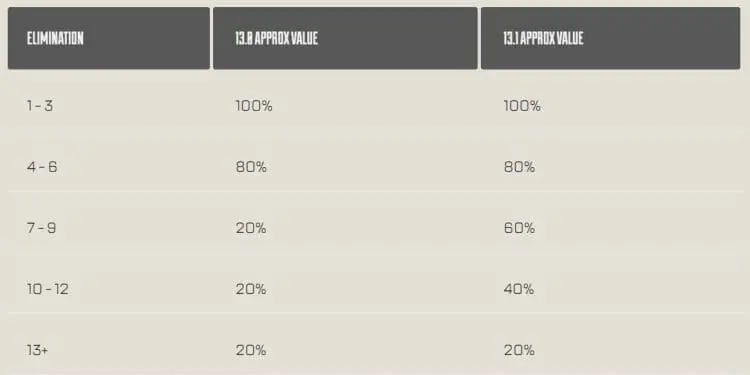The image size is (750, 375).
Task: Click 20% in the 7 - 9 row
Action: coord(251,228)
